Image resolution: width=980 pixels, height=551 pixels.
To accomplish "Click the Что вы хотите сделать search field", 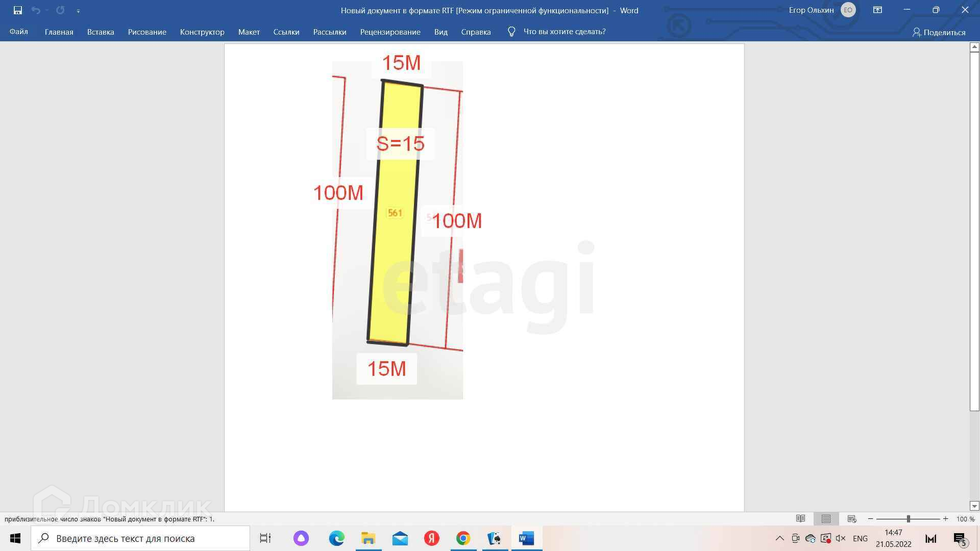I will [x=564, y=32].
